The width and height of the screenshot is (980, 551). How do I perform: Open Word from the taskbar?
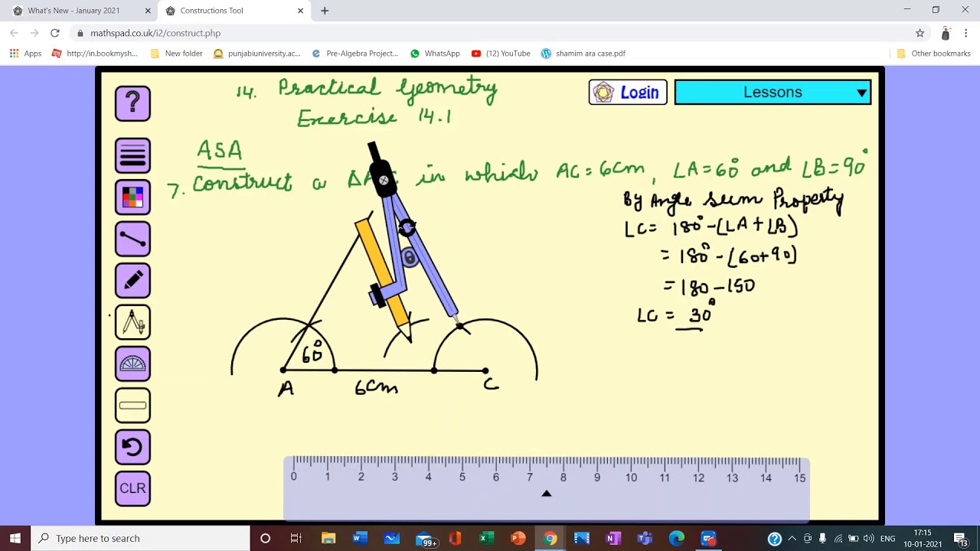click(360, 539)
